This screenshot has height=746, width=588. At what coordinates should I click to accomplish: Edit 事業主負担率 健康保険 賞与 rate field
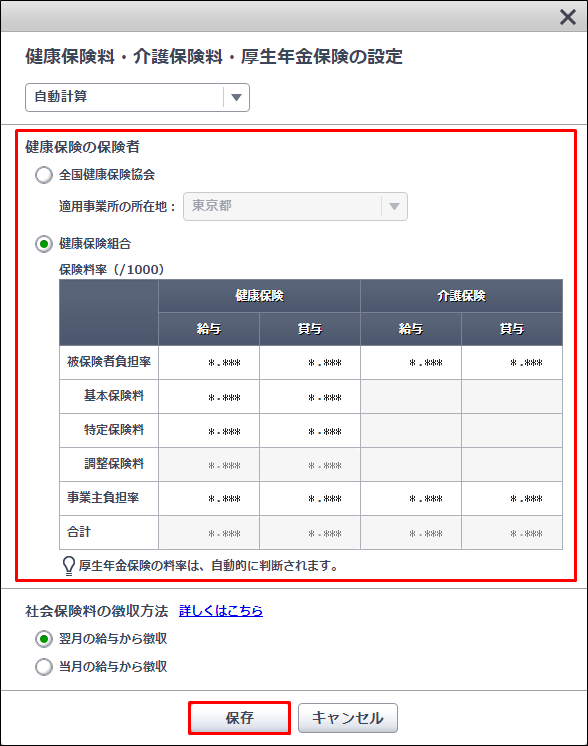click(310, 499)
